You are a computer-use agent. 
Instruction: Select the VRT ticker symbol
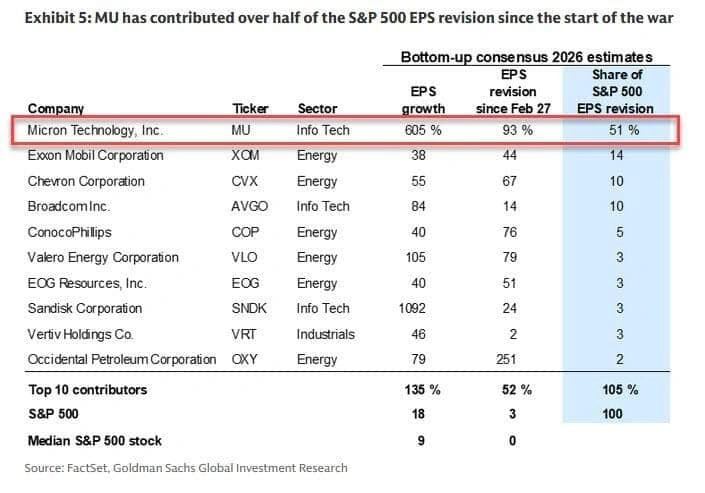click(244, 334)
